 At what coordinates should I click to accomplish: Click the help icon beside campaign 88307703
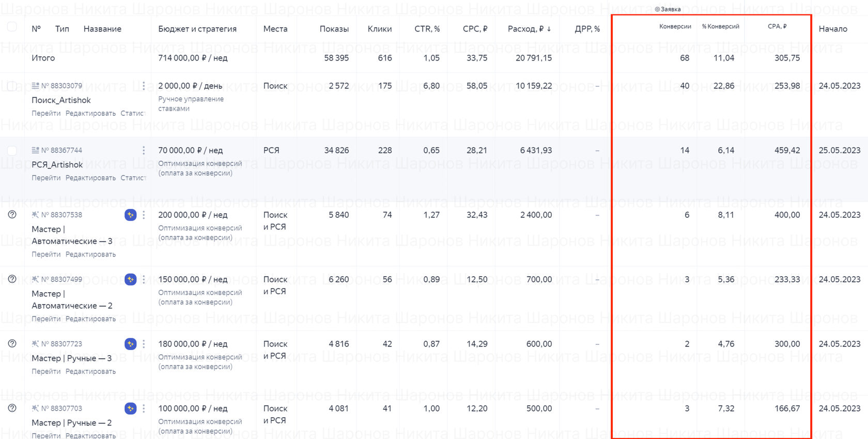[12, 408]
